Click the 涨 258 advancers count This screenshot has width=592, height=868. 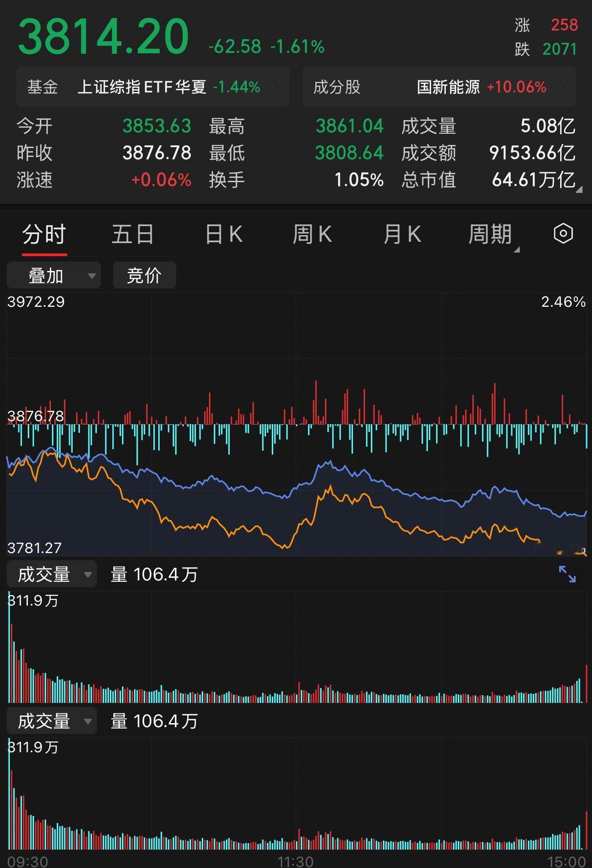(546, 25)
